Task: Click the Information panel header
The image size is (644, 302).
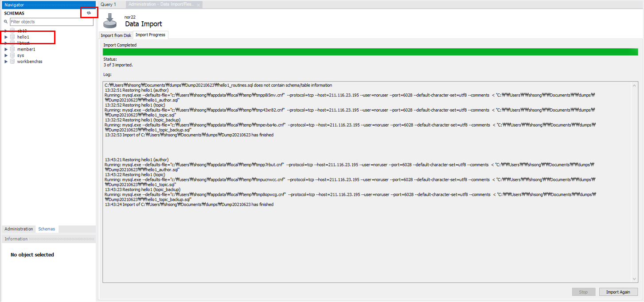Action: 48,239
